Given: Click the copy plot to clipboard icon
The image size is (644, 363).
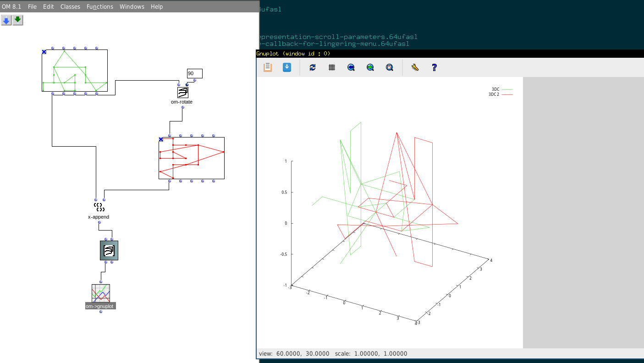Looking at the screenshot, I should (268, 67).
